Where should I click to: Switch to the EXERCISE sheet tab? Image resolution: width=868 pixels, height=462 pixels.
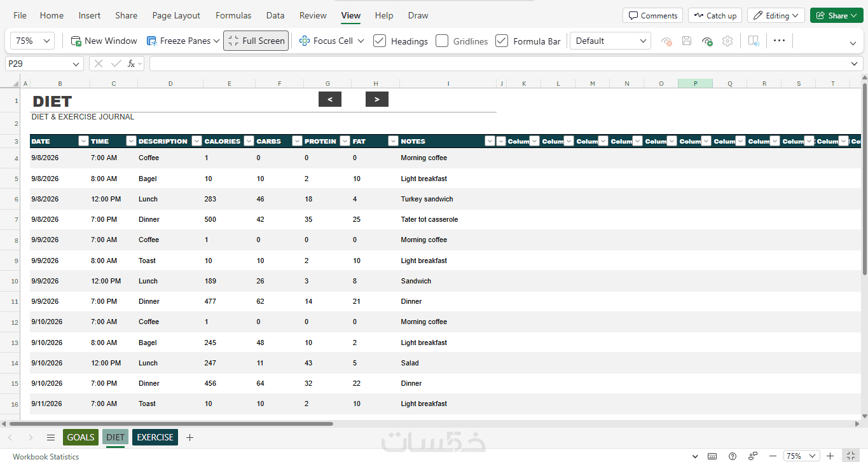[x=155, y=437]
